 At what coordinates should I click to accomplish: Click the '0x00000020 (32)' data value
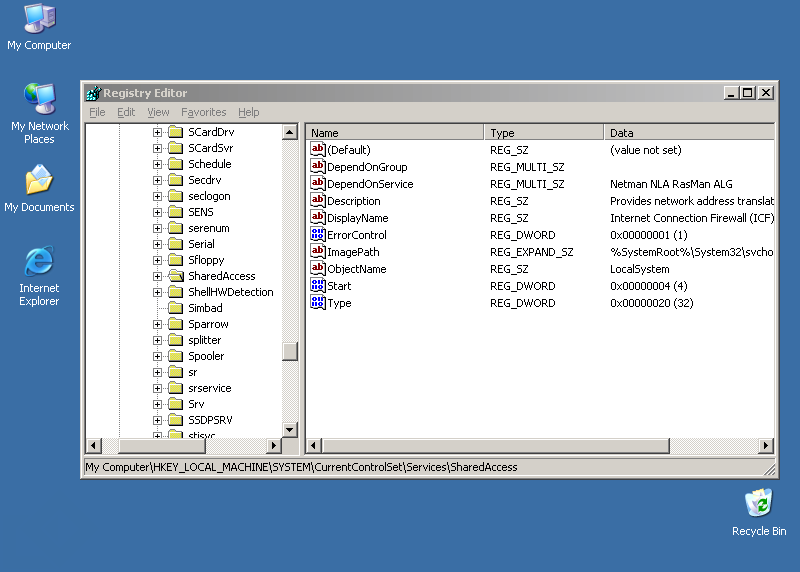652,303
